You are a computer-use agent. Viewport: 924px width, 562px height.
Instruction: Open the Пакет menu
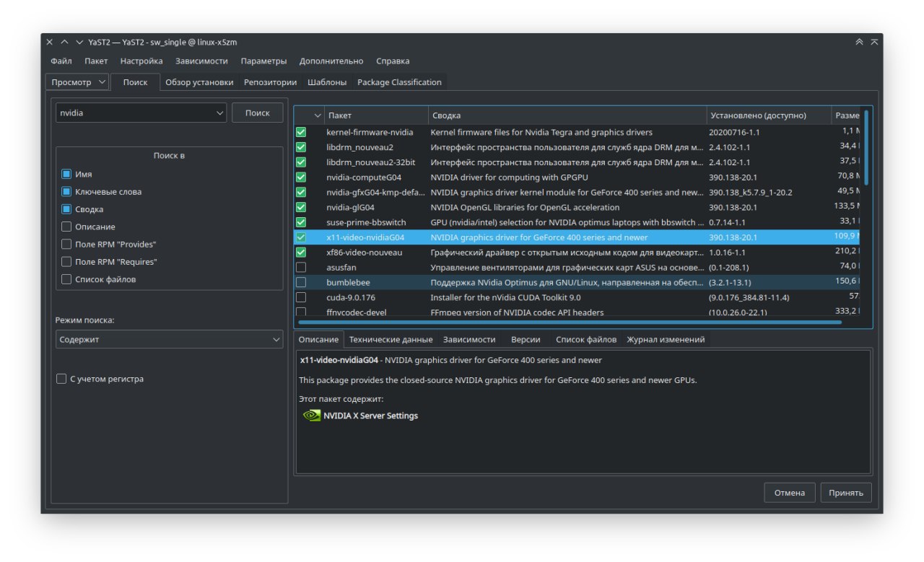[x=96, y=61]
